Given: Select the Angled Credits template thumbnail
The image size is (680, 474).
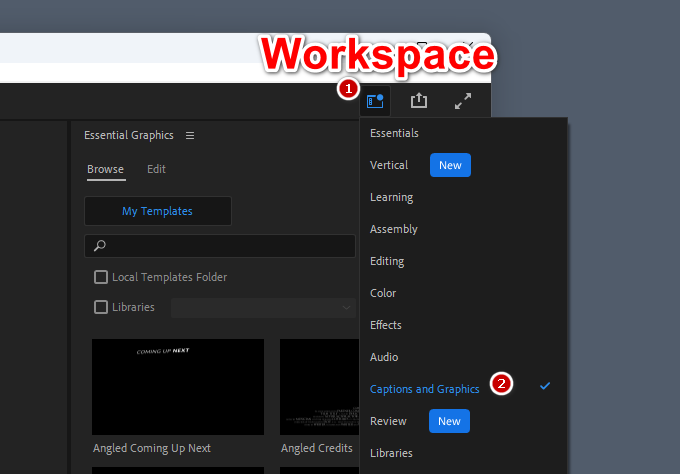Looking at the screenshot, I should [318, 386].
